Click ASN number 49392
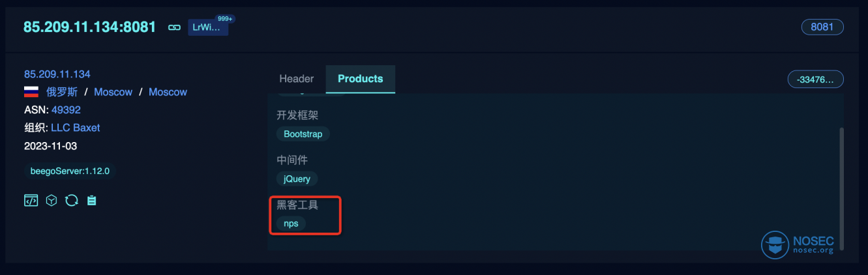The width and height of the screenshot is (868, 275). (66, 110)
